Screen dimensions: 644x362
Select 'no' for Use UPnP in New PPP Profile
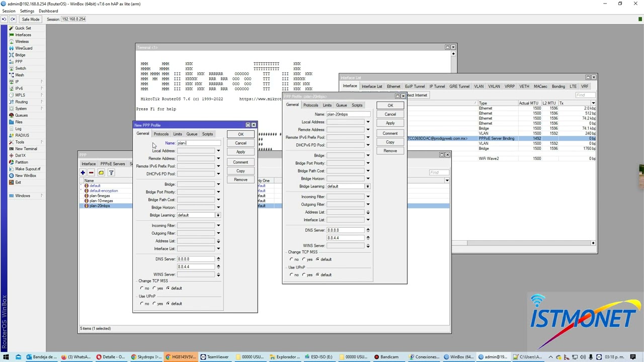click(142, 304)
